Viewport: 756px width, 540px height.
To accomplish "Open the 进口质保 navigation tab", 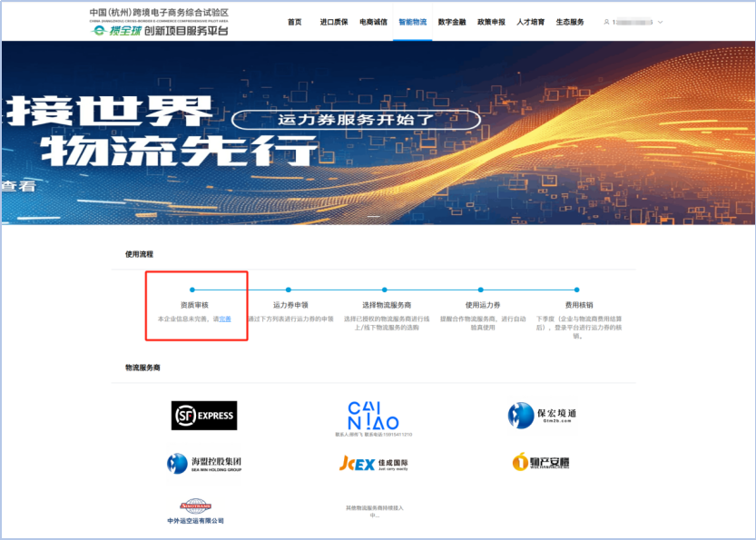I will pos(333,22).
